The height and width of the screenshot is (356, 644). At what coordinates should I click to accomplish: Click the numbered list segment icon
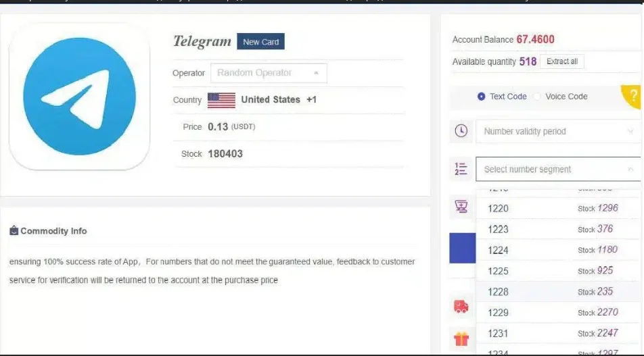click(461, 169)
